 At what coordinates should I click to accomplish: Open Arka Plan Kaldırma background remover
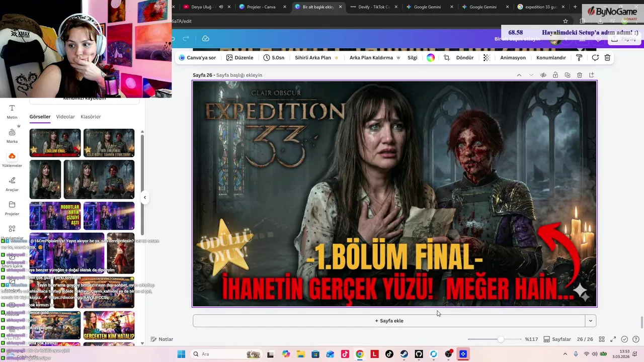(x=375, y=58)
